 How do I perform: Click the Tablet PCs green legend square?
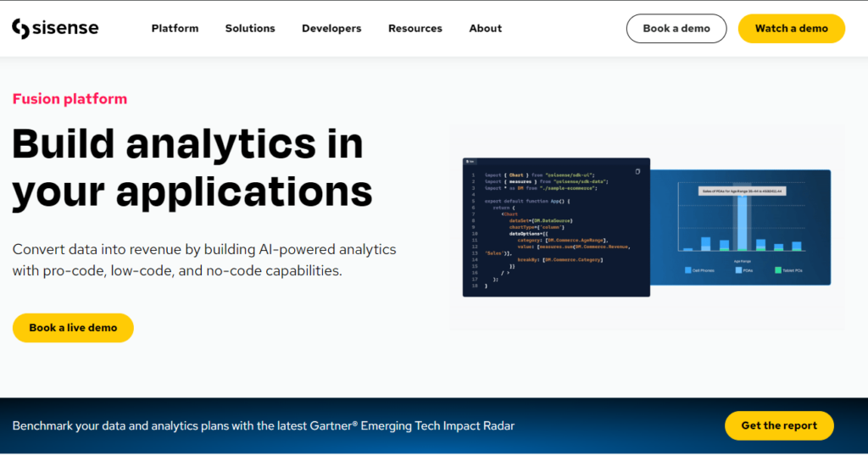click(777, 270)
